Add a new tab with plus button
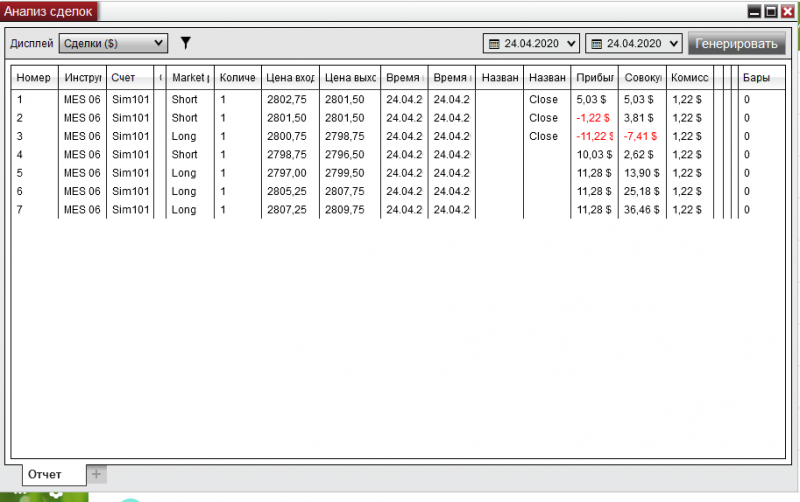Screen dimensions: 800x502 point(96,474)
